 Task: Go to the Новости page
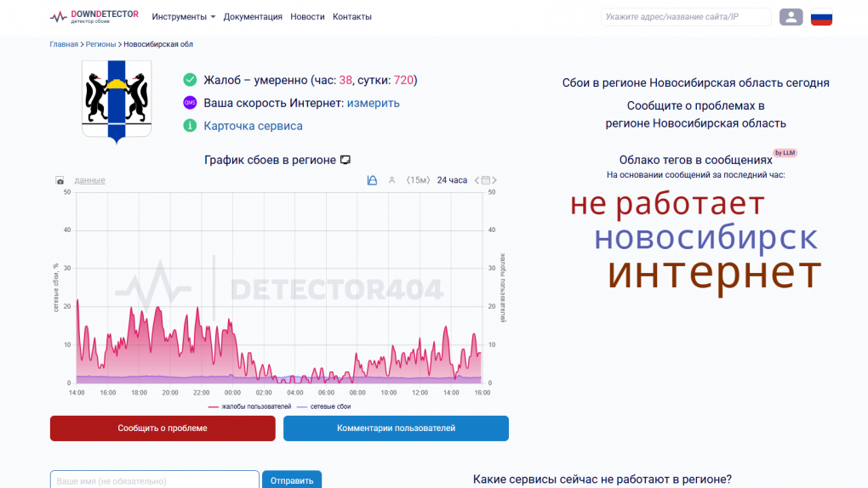(307, 17)
